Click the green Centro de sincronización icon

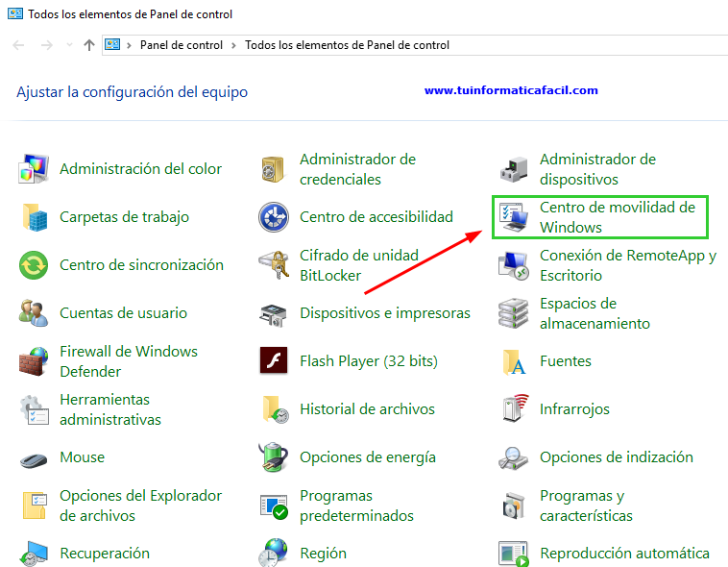34,265
